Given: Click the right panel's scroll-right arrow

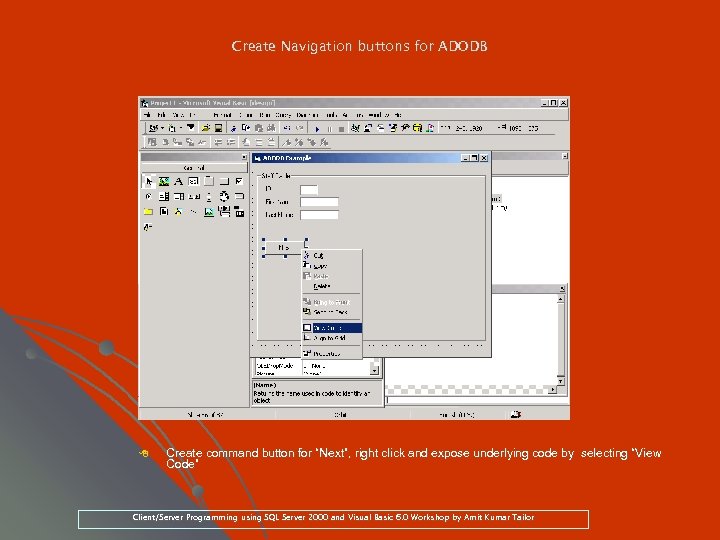Looking at the screenshot, I should pyautogui.click(x=552, y=389).
